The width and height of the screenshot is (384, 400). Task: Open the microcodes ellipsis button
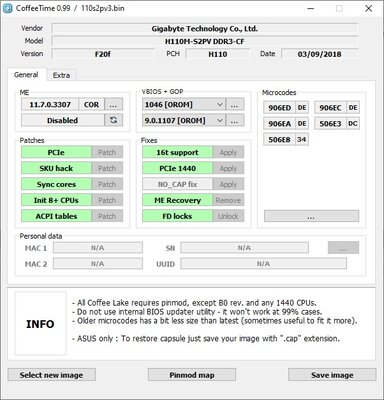click(x=311, y=216)
